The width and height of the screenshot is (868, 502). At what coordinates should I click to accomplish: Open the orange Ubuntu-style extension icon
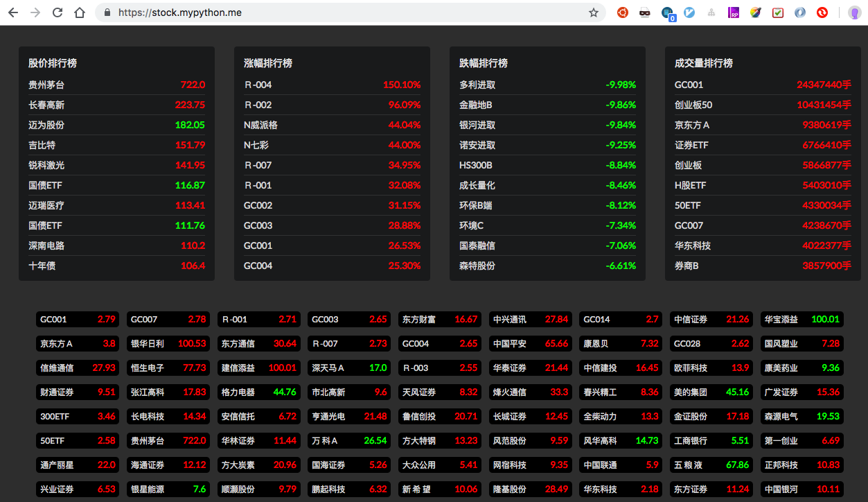(623, 12)
